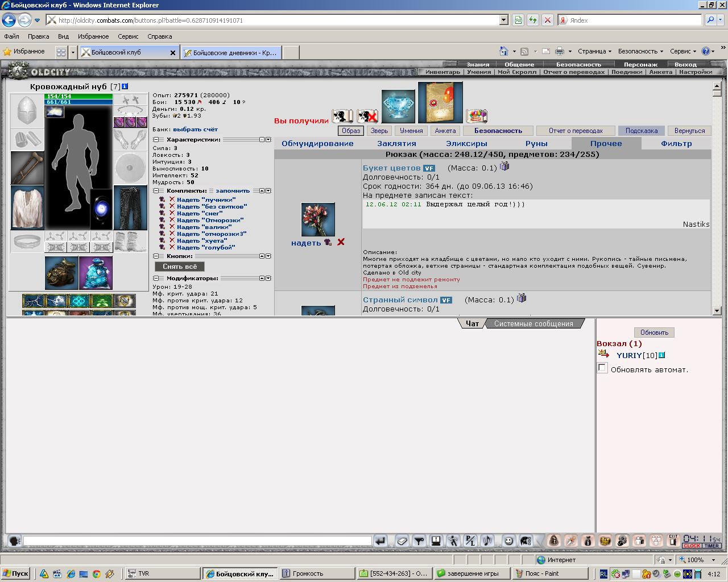Click the glowing blue orb slot
Viewport: 728px width, 582px height.
(101, 209)
